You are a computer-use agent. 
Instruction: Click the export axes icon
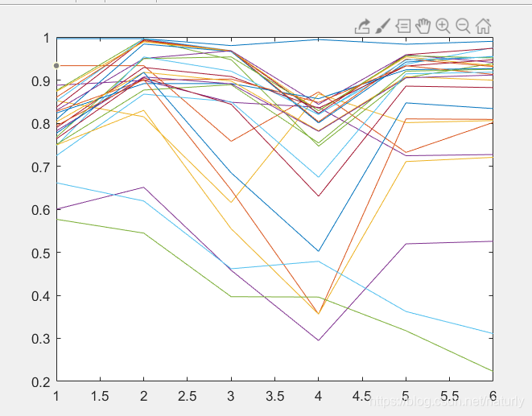point(362,26)
